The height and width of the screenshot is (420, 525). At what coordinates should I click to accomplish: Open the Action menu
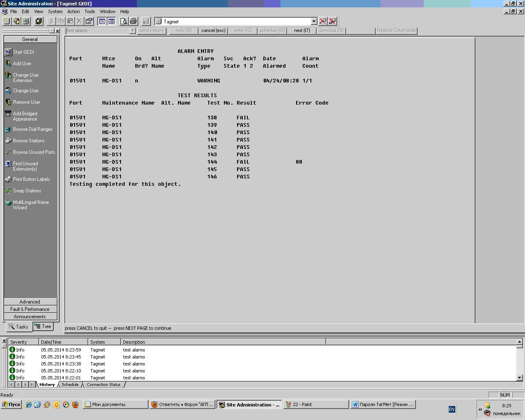[74, 11]
